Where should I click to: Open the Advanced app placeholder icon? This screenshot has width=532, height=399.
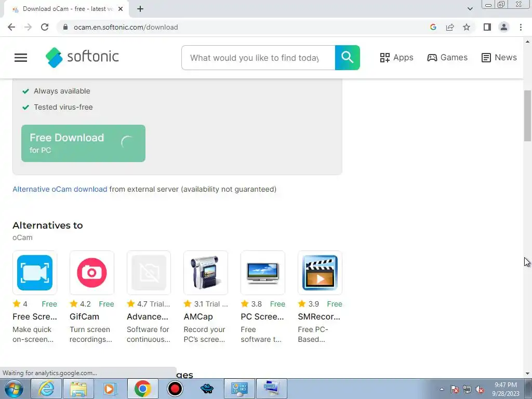(149, 273)
